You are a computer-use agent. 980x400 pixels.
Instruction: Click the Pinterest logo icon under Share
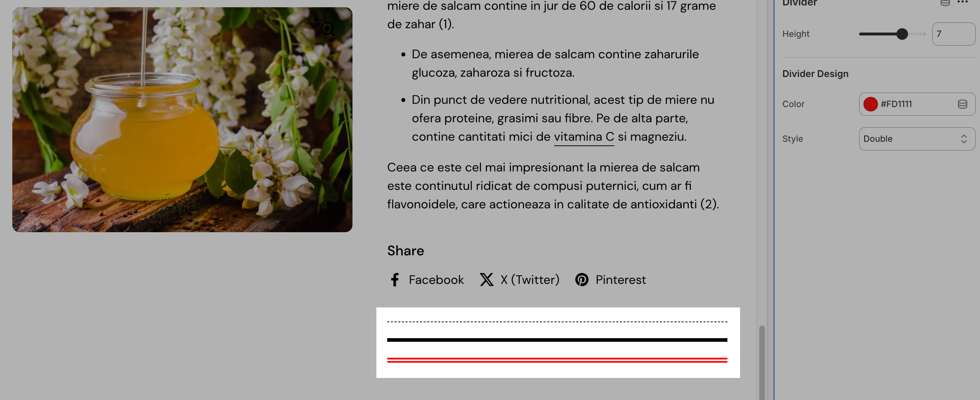[582, 280]
